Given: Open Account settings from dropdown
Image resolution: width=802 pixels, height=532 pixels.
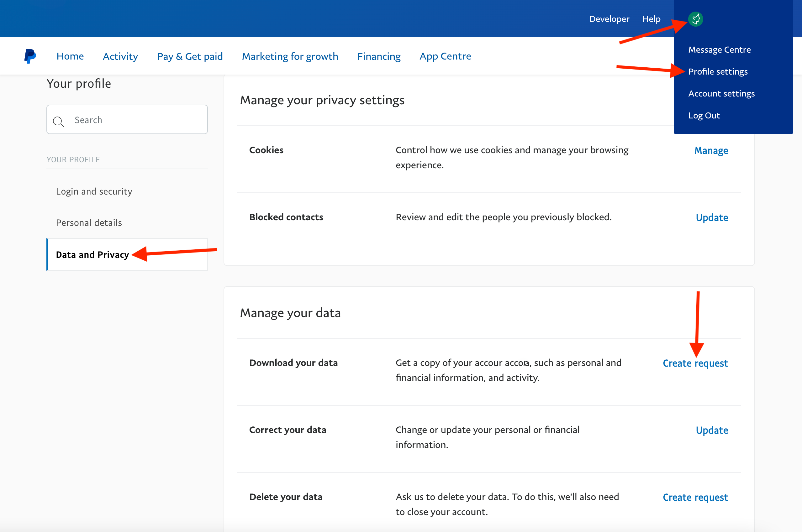Looking at the screenshot, I should click(x=721, y=93).
